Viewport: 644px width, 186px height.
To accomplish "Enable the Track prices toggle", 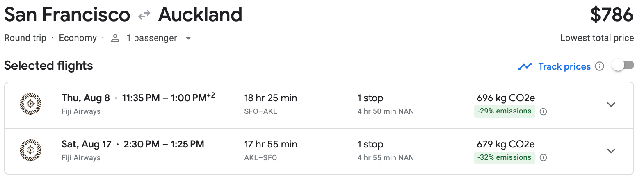I will [x=623, y=66].
